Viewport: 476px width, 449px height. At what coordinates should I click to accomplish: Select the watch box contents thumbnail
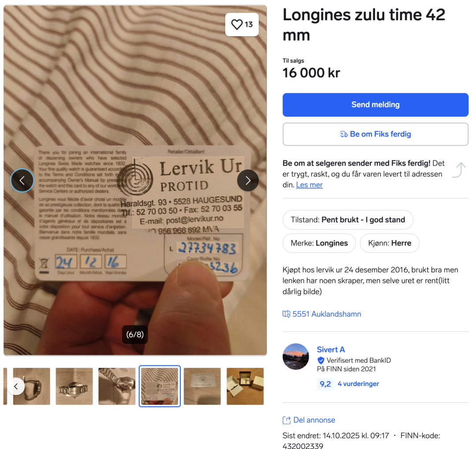click(x=245, y=386)
